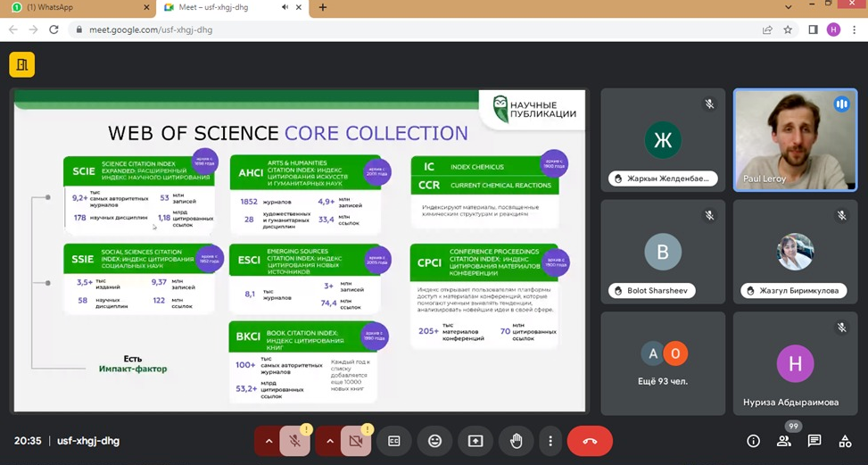Click the muted mic icon on Нуриза's tile
Viewport: 868px width, 465px height.
[x=841, y=328]
